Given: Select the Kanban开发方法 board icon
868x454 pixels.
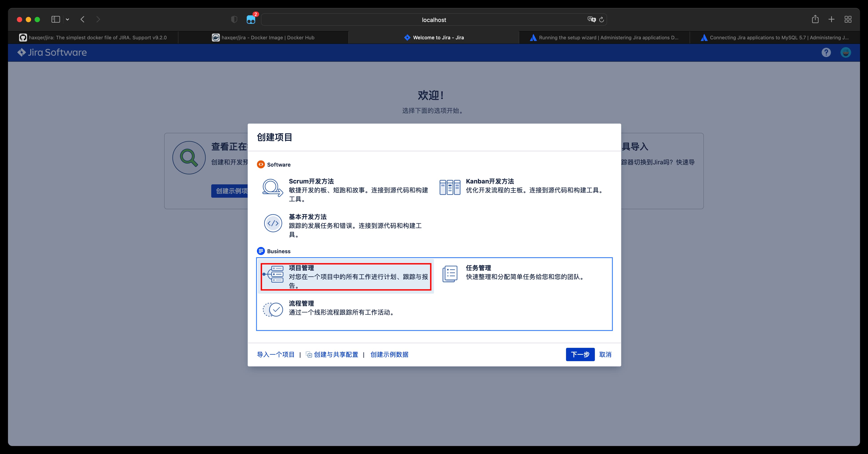Looking at the screenshot, I should coord(450,187).
